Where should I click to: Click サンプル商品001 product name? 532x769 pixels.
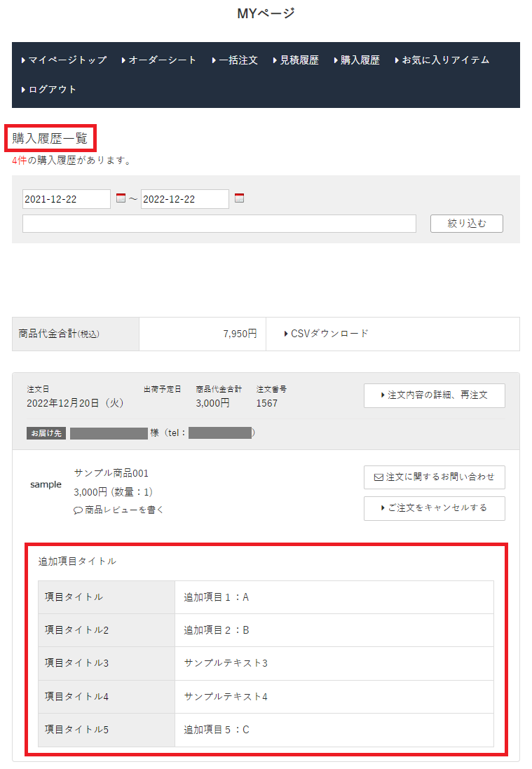[x=111, y=473]
